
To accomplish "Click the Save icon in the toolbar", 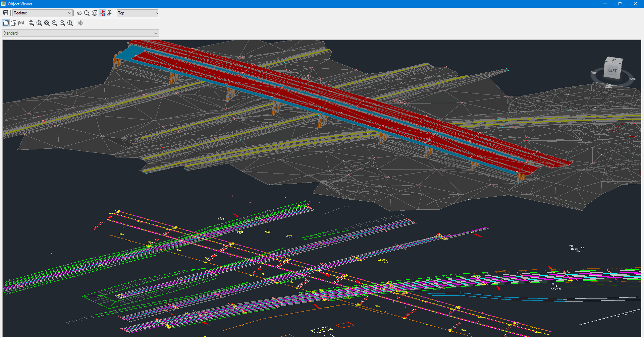I will tap(6, 13).
